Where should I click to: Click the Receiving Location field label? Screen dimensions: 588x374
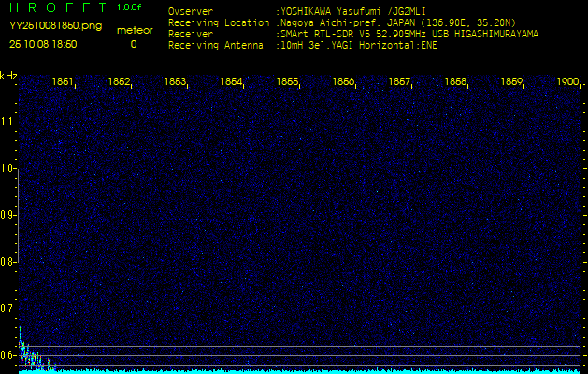219,22
